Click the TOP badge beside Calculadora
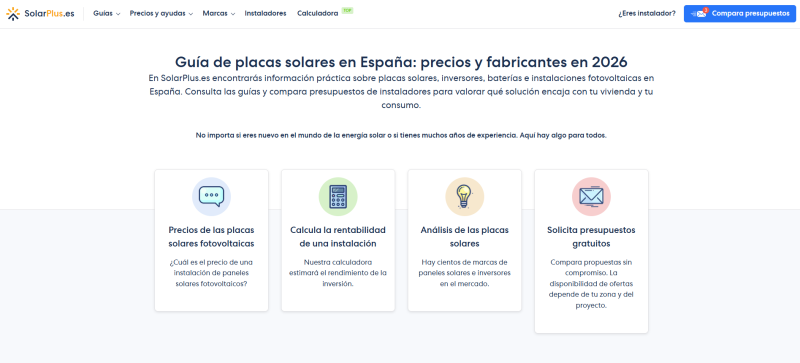This screenshot has width=800, height=363. (x=347, y=10)
